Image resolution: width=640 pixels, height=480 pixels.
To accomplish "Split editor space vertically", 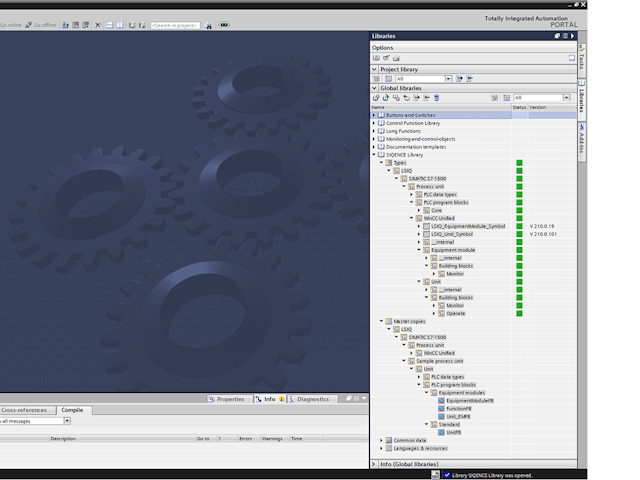I will (120, 25).
